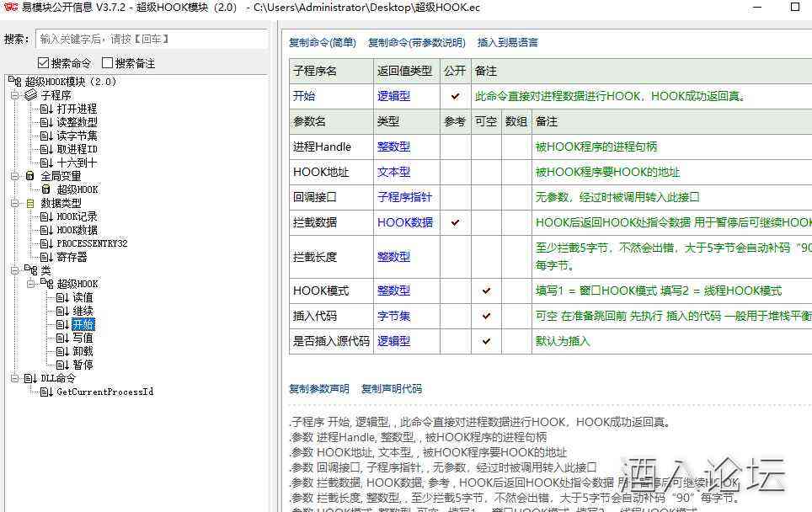Select PROCESSENTRY32 data type item
The height and width of the screenshot is (512, 812).
tap(92, 243)
